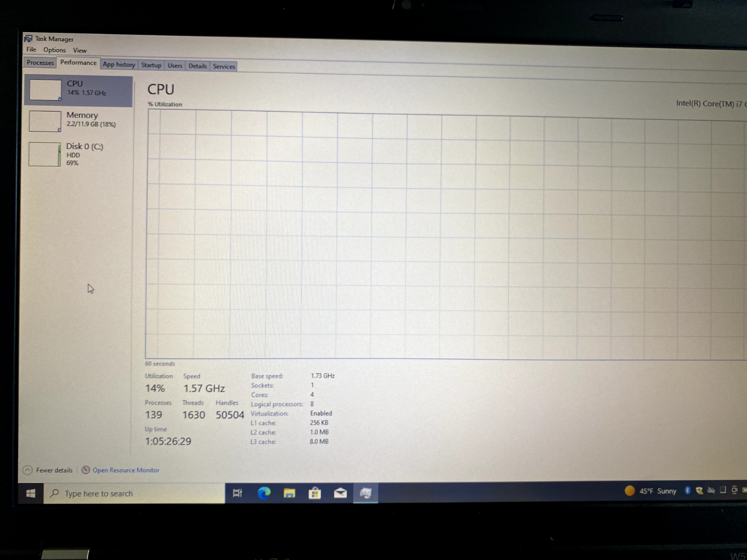Collapse view with Fewer details
The width and height of the screenshot is (747, 560).
[x=48, y=470]
